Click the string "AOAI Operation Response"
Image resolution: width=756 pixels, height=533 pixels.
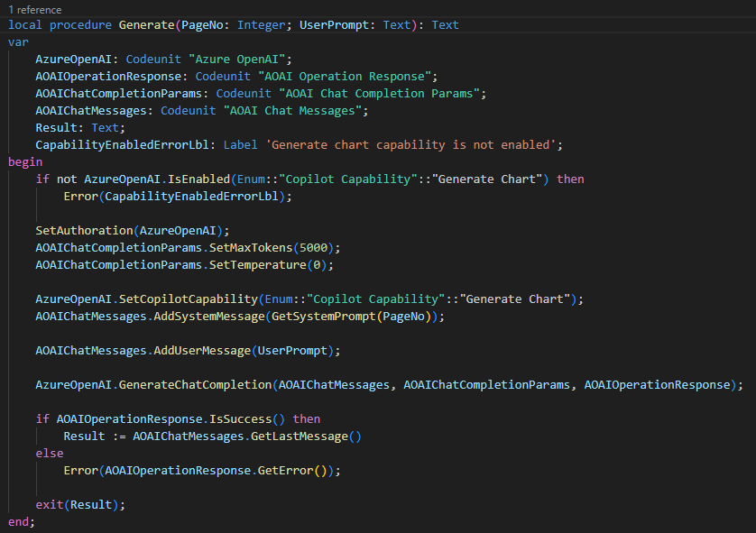[345, 77]
